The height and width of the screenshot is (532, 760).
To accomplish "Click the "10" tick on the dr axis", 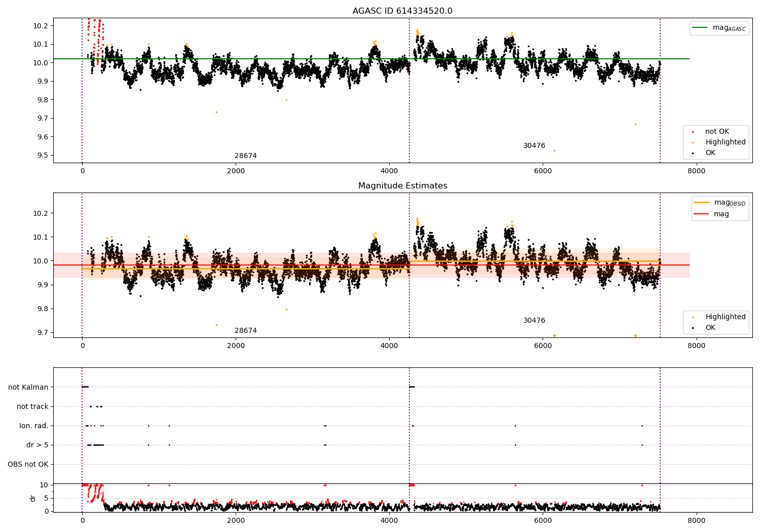I will click(x=44, y=485).
